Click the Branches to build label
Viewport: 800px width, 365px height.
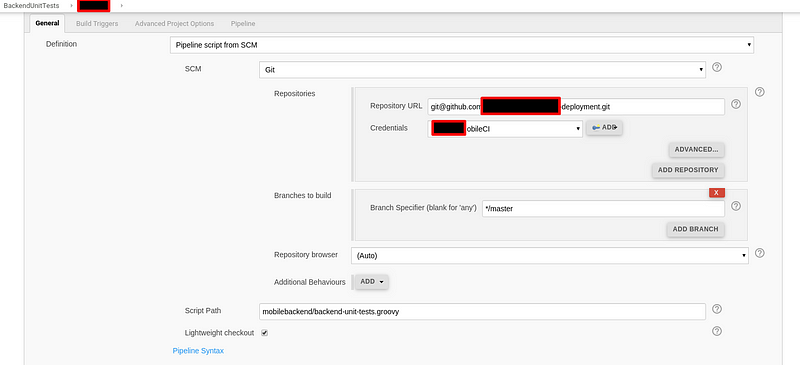tap(303, 196)
